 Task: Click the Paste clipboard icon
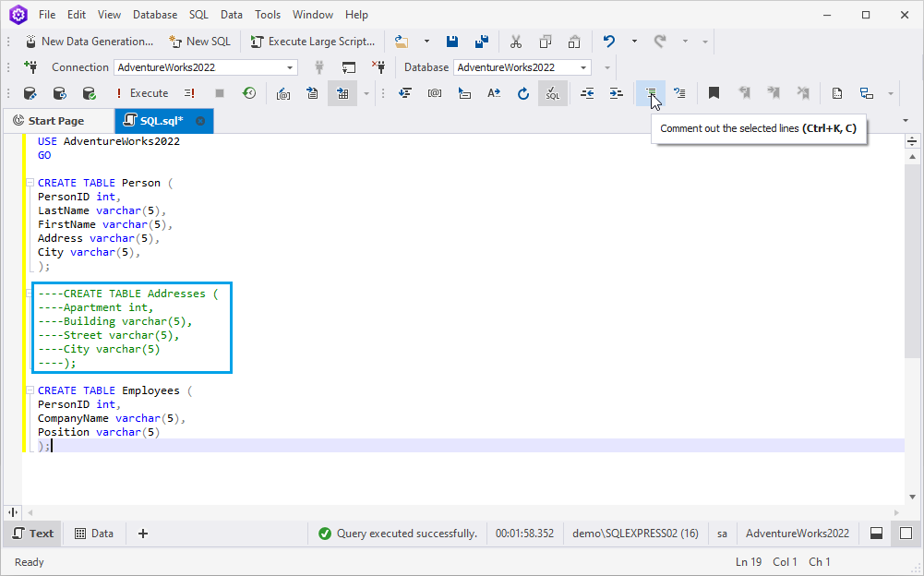click(x=574, y=42)
